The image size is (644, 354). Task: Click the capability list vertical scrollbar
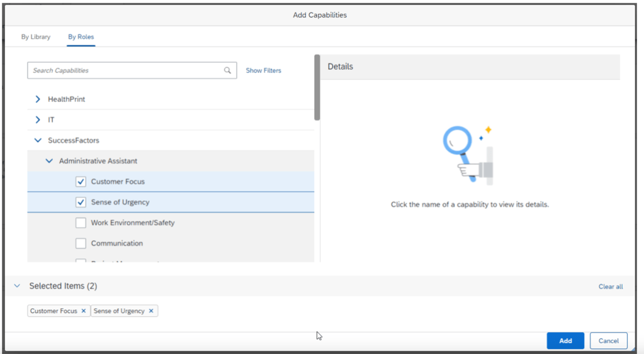click(x=317, y=88)
